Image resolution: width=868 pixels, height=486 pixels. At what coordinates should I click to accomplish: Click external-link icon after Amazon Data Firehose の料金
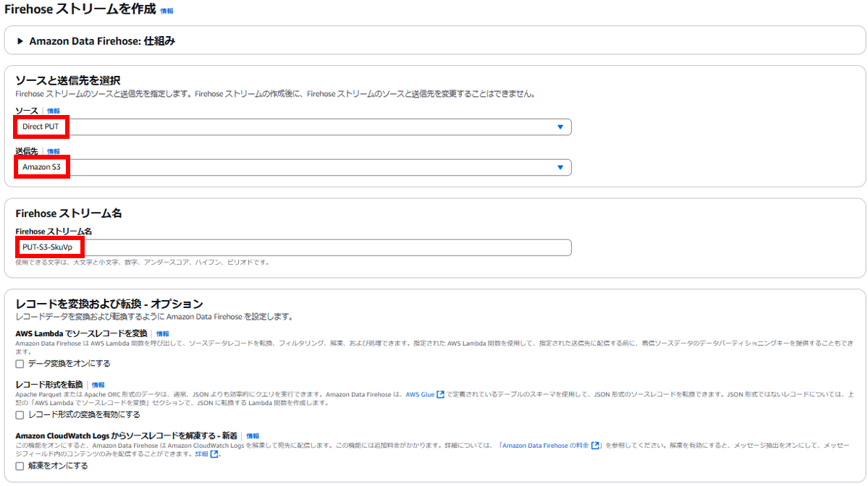point(595,445)
